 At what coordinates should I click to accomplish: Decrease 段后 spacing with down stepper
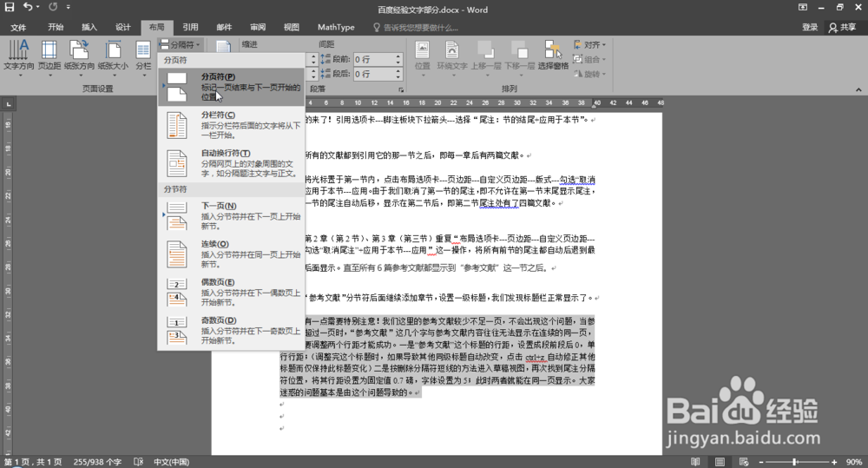[x=398, y=77]
